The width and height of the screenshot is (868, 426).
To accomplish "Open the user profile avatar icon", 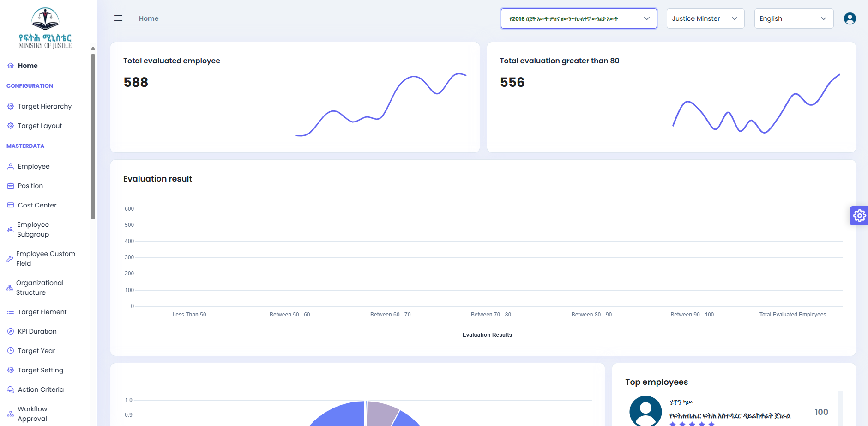I will tap(850, 18).
